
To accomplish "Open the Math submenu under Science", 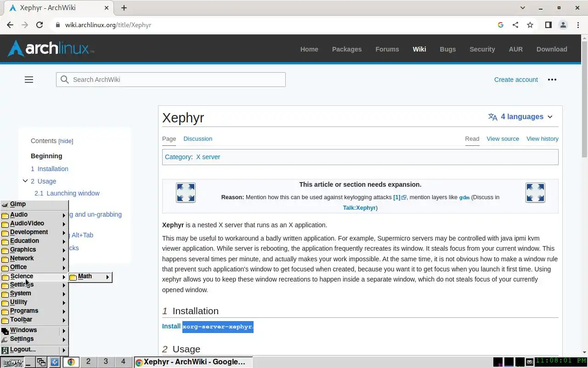I will [x=90, y=277].
